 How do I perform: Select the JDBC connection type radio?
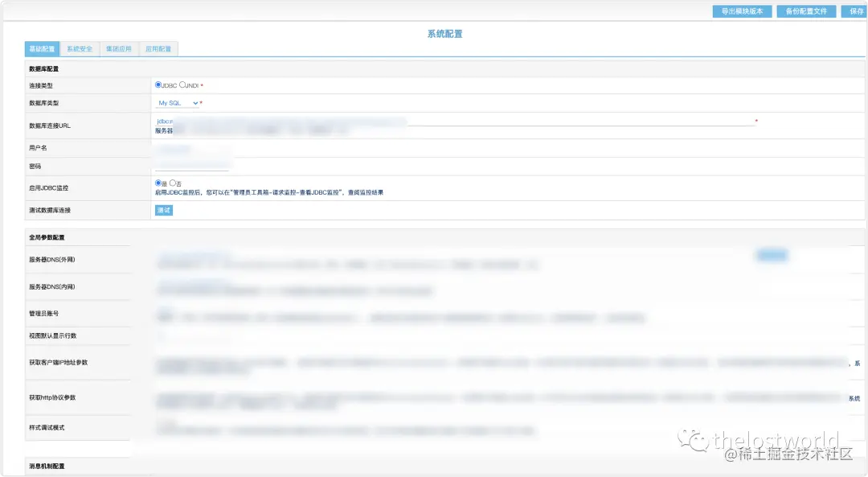[x=158, y=84]
